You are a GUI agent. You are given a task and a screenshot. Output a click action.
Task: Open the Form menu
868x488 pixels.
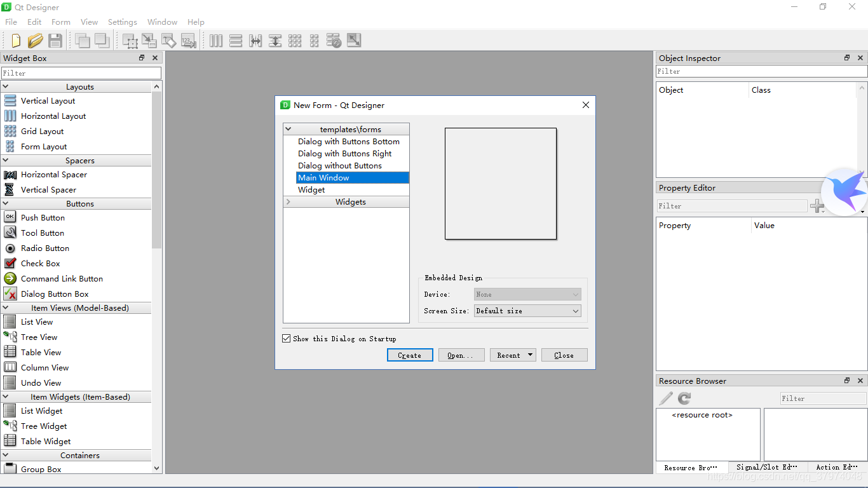point(61,22)
